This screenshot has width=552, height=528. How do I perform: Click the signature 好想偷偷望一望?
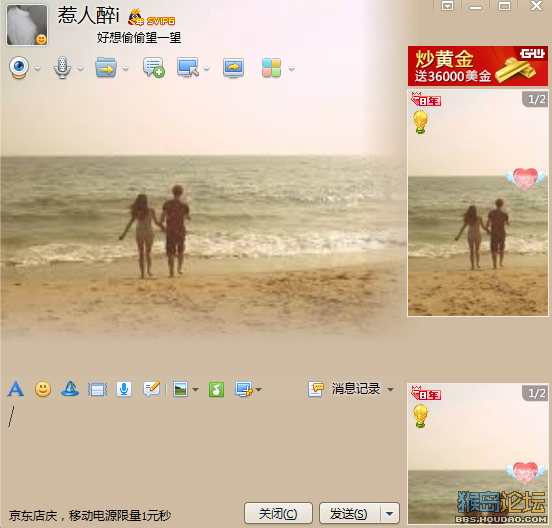pos(139,37)
